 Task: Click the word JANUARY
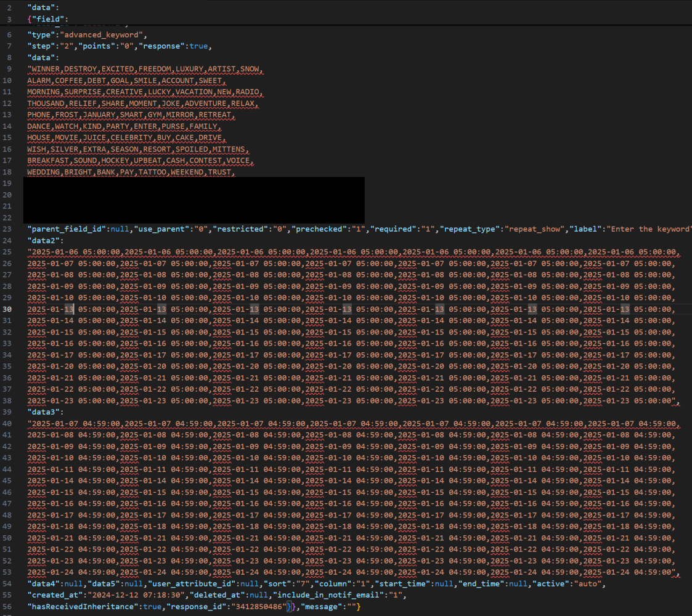pyautogui.click(x=99, y=115)
